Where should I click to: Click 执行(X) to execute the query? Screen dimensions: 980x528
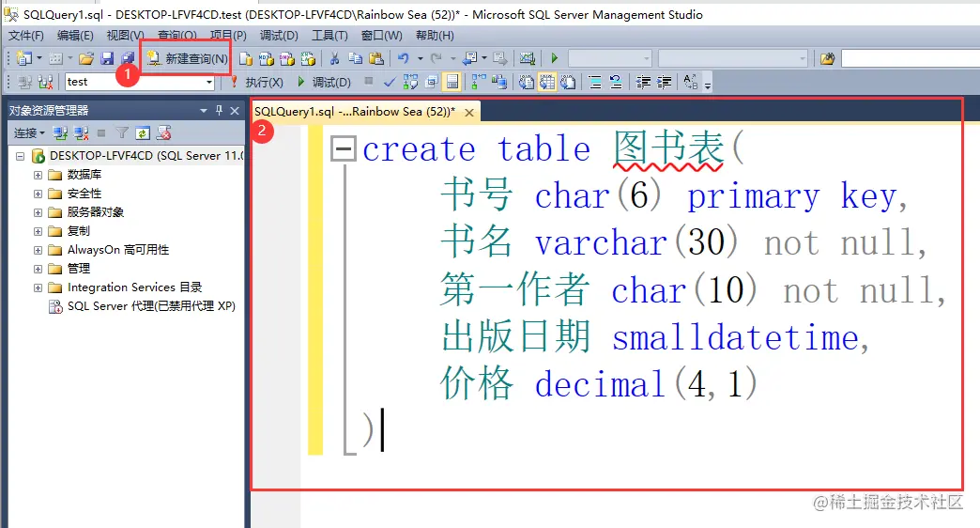point(257,82)
